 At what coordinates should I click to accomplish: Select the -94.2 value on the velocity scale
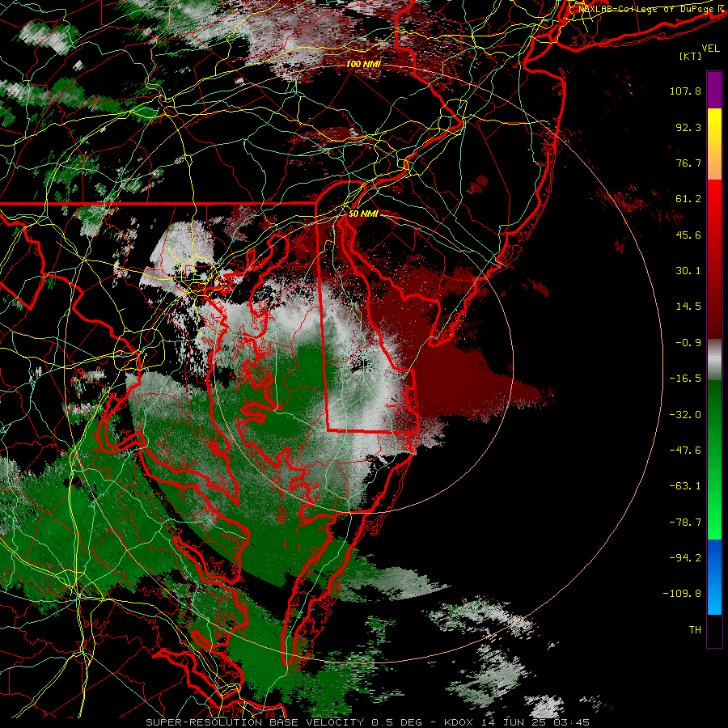(x=685, y=558)
